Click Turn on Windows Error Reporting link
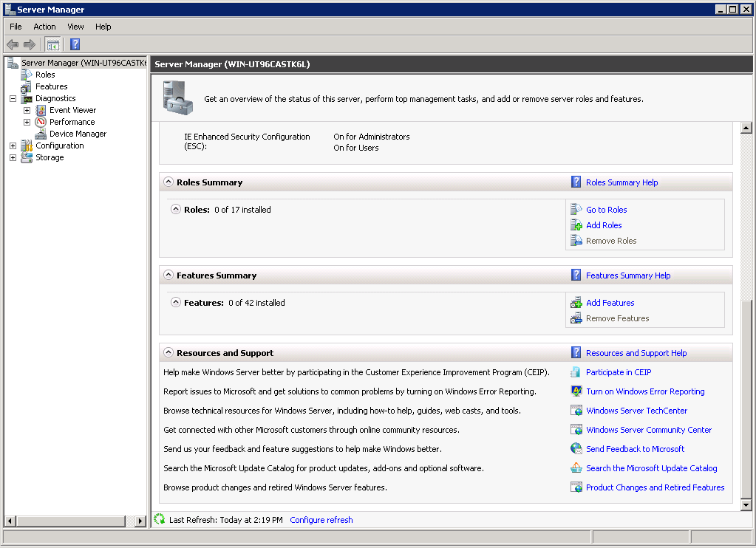Viewport: 756px width, 548px height. pyautogui.click(x=644, y=391)
